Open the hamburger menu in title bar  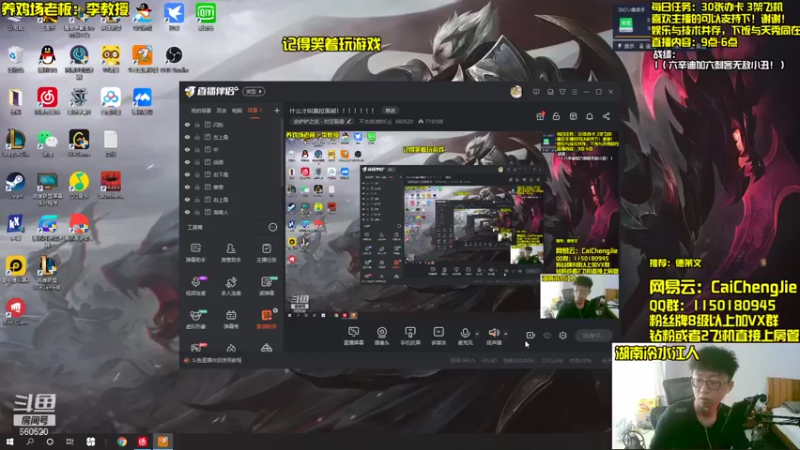(x=574, y=92)
